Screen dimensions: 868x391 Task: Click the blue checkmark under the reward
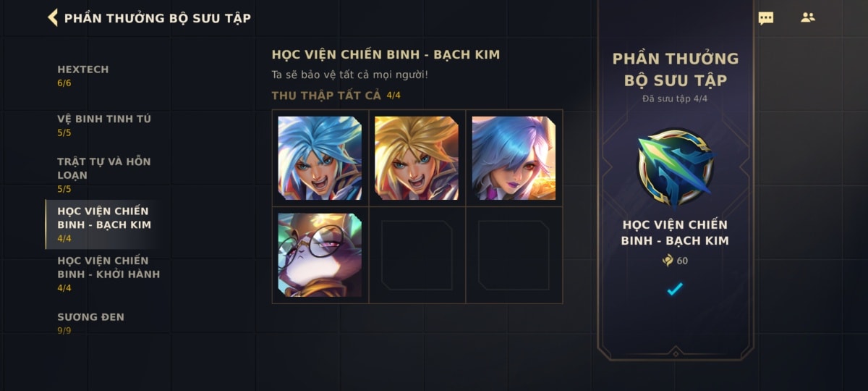tap(675, 289)
